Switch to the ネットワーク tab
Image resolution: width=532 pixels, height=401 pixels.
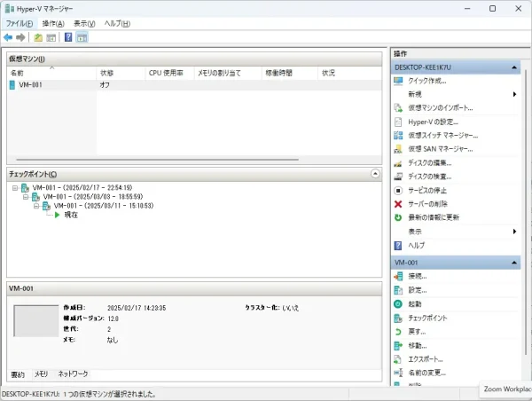pos(73,373)
